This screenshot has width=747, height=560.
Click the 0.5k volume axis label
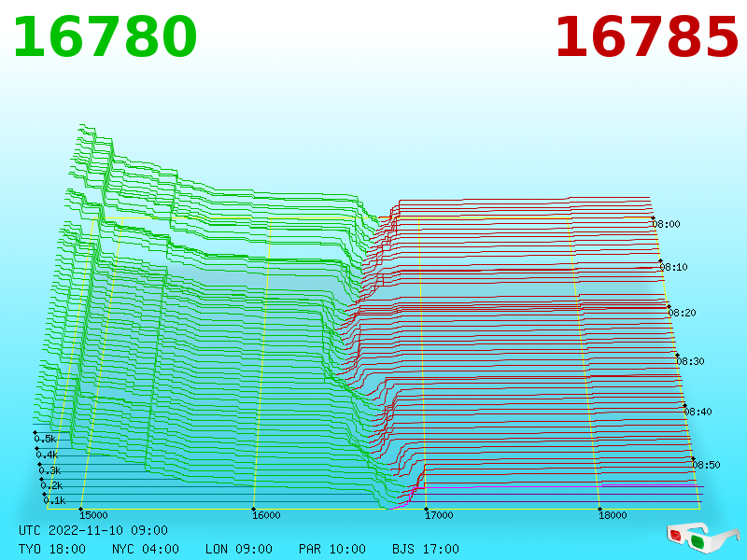point(45,439)
